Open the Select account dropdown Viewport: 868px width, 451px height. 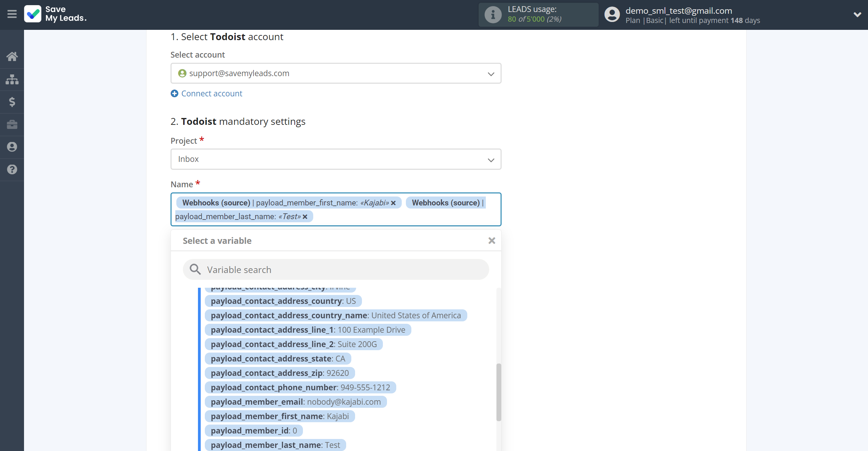point(336,73)
